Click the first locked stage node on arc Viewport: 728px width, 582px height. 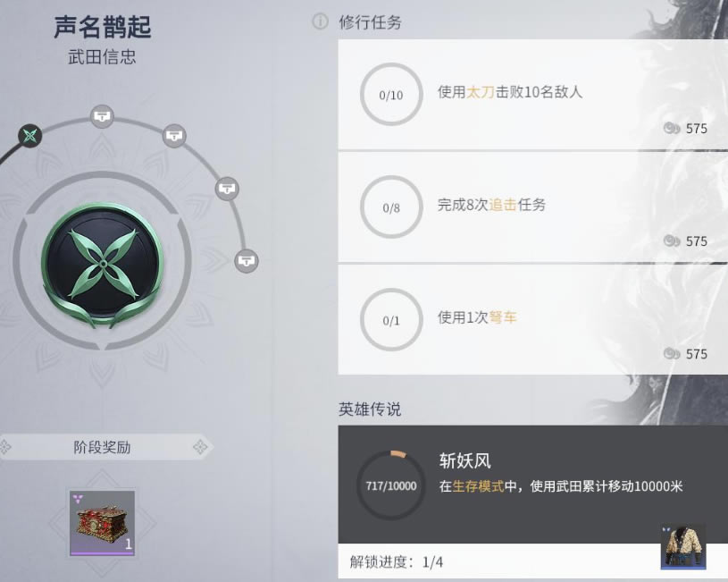click(102, 115)
